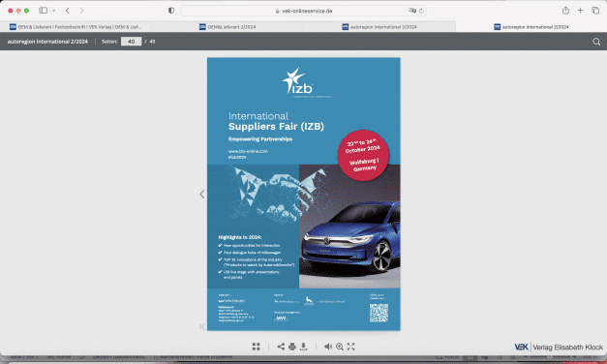
Task: Jump to first page arrow
Action: pos(202,327)
